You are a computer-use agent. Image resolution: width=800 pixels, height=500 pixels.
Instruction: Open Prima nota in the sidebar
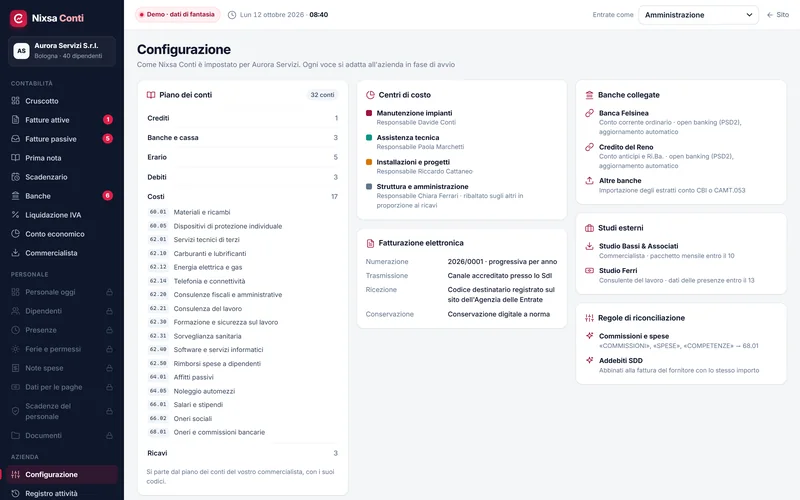[62, 158]
